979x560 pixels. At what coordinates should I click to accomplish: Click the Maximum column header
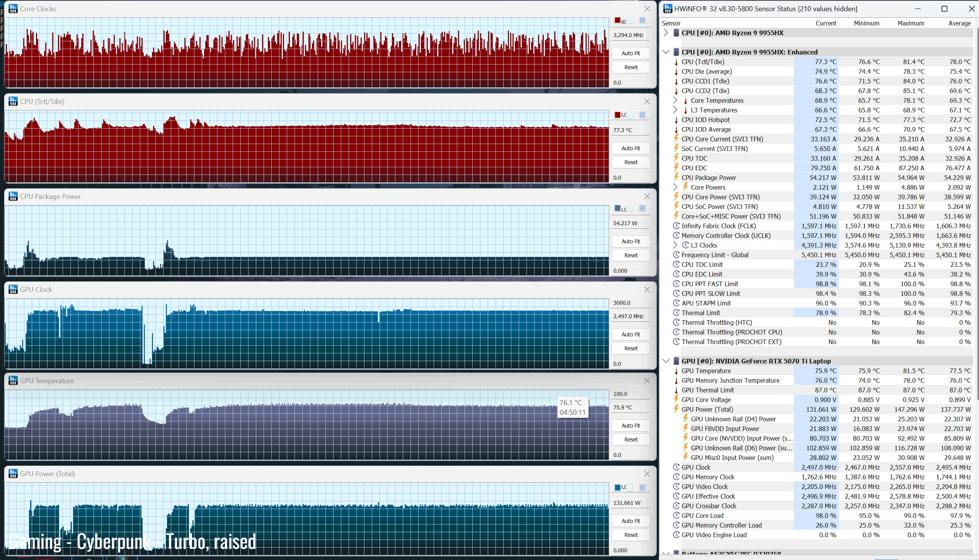tap(910, 23)
